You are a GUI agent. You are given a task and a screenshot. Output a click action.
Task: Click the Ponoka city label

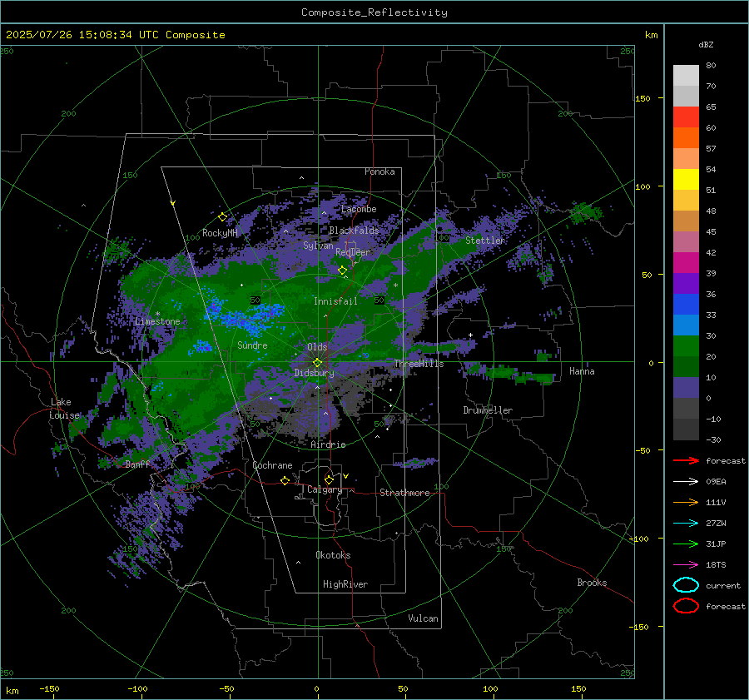379,171
